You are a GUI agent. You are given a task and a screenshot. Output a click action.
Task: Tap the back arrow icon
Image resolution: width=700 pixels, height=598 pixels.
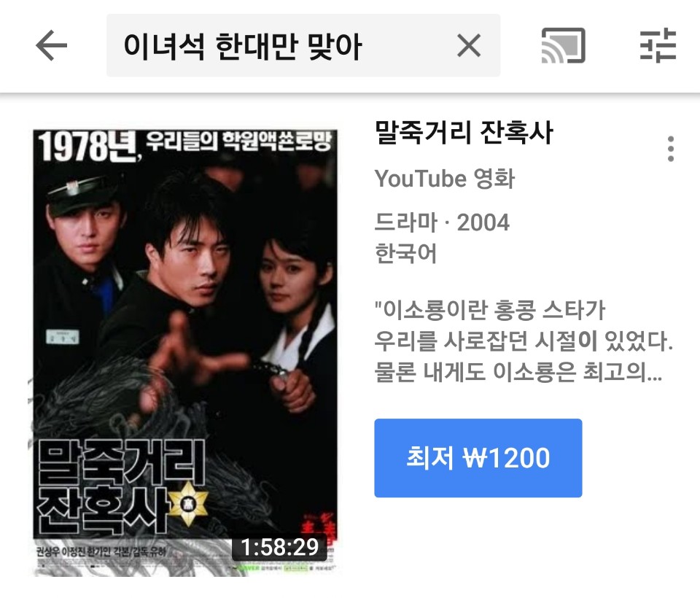point(51,45)
